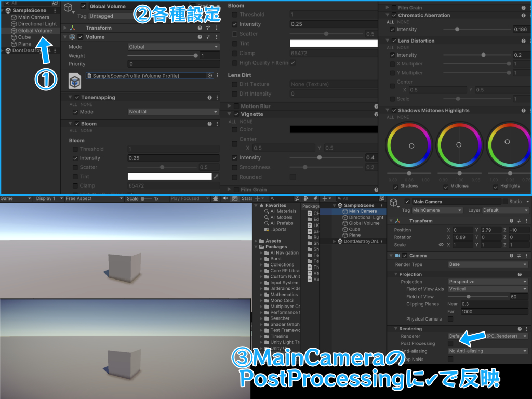532x399 pixels.
Task: Mute audio in the Game view toolbar
Action: (x=225, y=198)
